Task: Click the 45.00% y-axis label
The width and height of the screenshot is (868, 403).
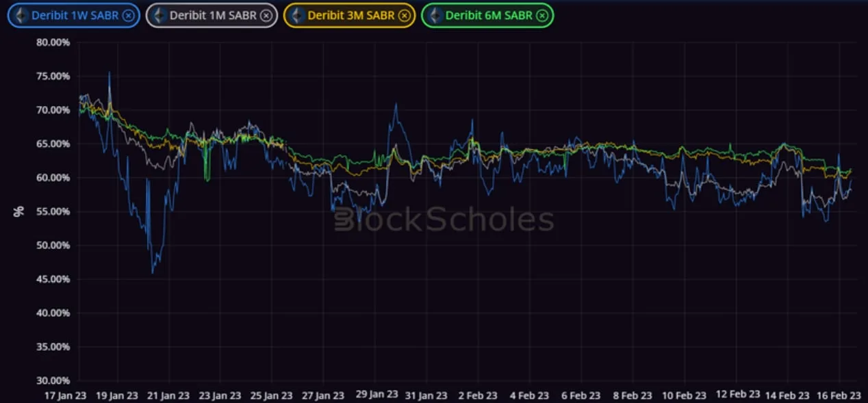Action: [53, 279]
